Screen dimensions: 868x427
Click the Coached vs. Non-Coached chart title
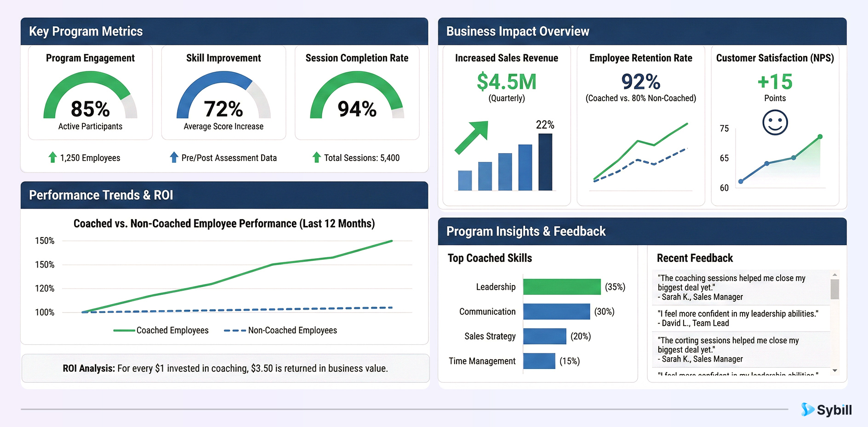(x=224, y=224)
